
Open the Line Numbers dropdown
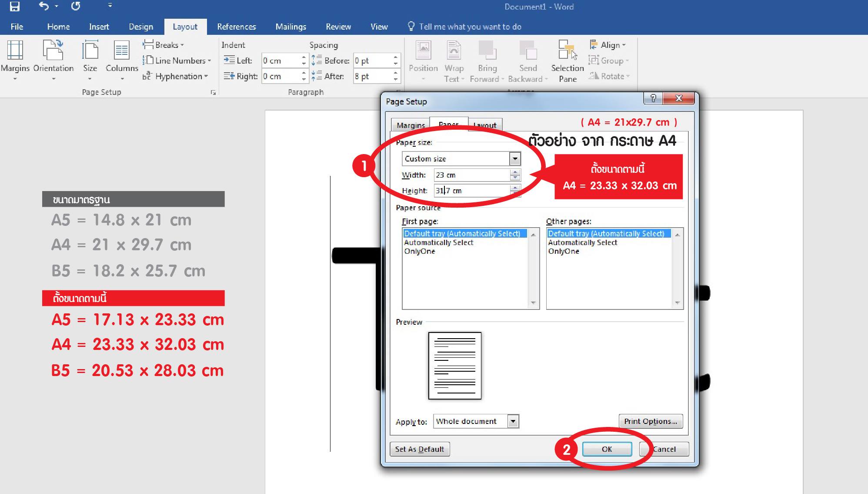pyautogui.click(x=177, y=60)
